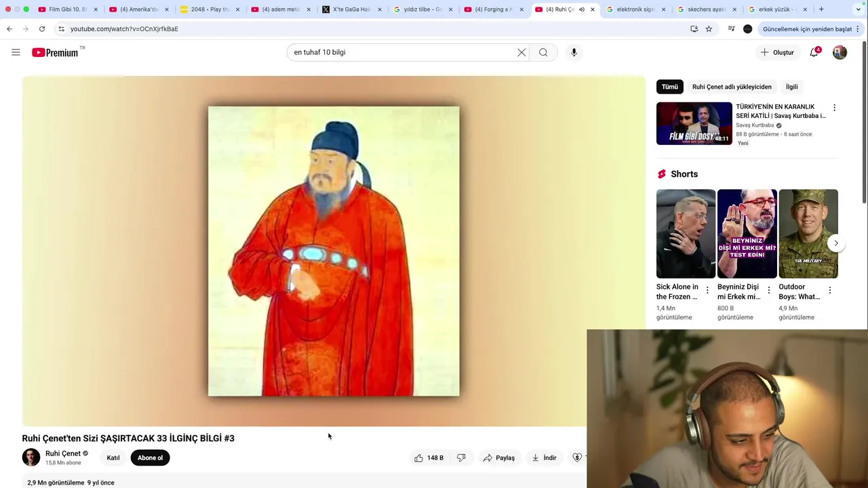This screenshot has width=868, height=488.
Task: Open Savaş Kurtbaba channel name
Action: [755, 125]
